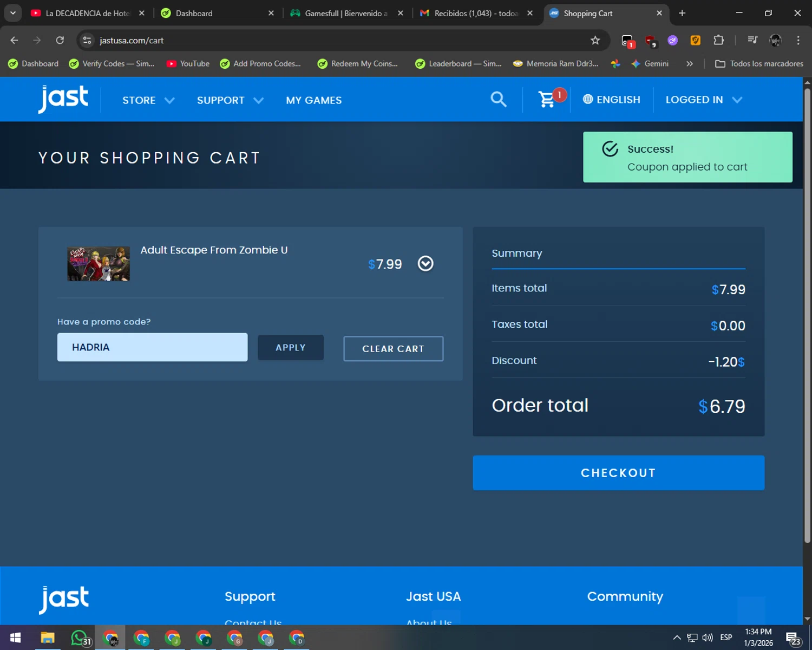Open the Leaderboard bookmark

coord(459,63)
